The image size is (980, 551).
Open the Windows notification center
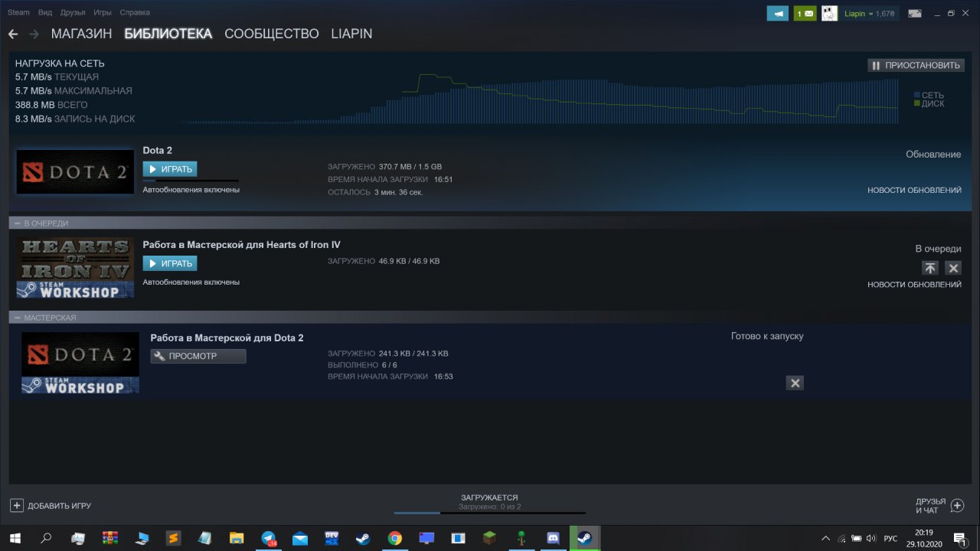coord(960,538)
